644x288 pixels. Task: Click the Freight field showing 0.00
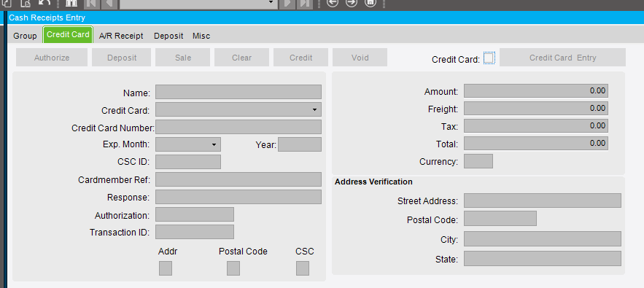(x=536, y=109)
